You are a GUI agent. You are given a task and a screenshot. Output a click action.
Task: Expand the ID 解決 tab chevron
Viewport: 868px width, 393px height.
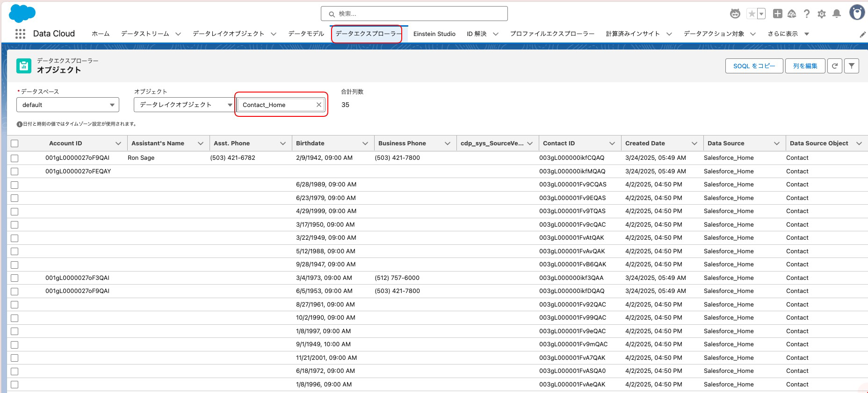tap(496, 34)
